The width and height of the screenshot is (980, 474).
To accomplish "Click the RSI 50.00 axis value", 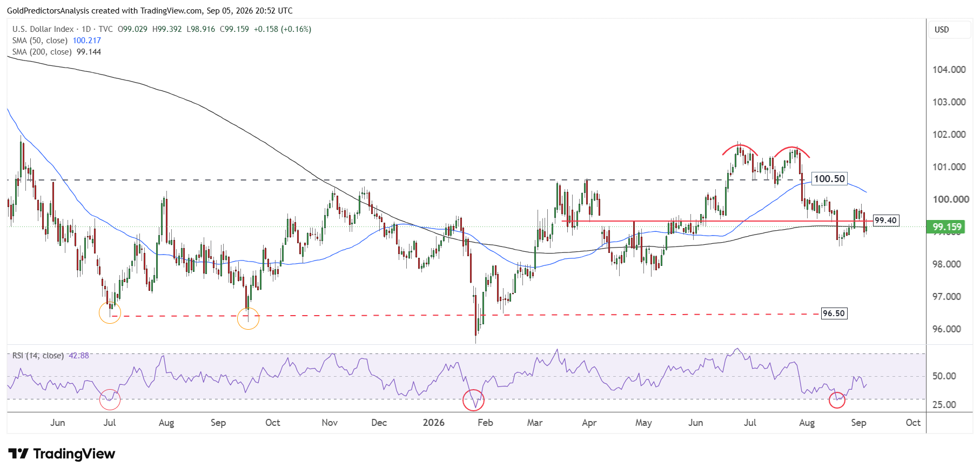I will point(944,376).
